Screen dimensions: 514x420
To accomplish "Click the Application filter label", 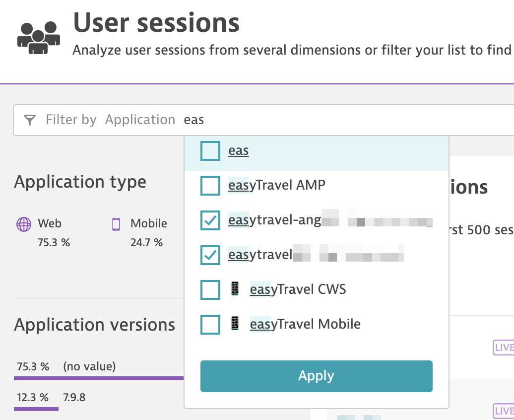I will [140, 120].
